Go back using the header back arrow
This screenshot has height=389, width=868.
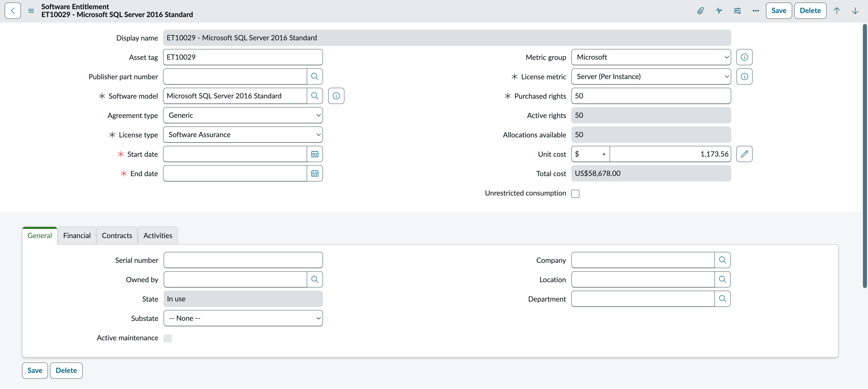pyautogui.click(x=13, y=10)
